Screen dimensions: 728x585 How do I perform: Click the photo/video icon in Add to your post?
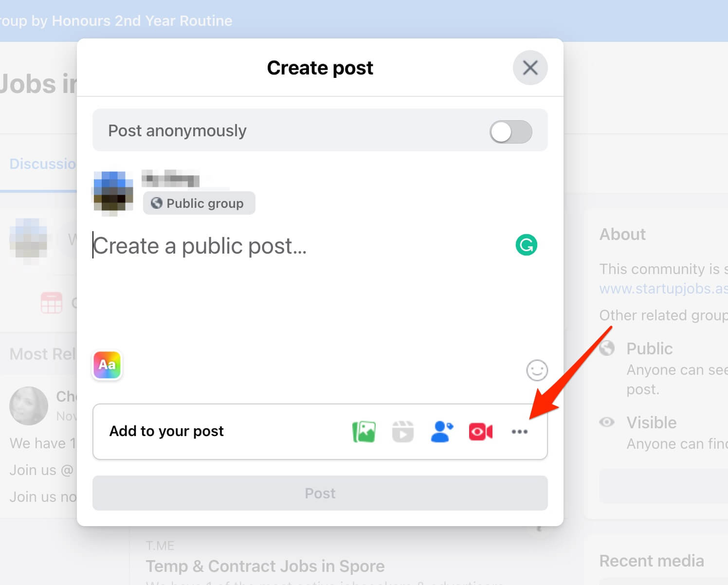pyautogui.click(x=364, y=432)
